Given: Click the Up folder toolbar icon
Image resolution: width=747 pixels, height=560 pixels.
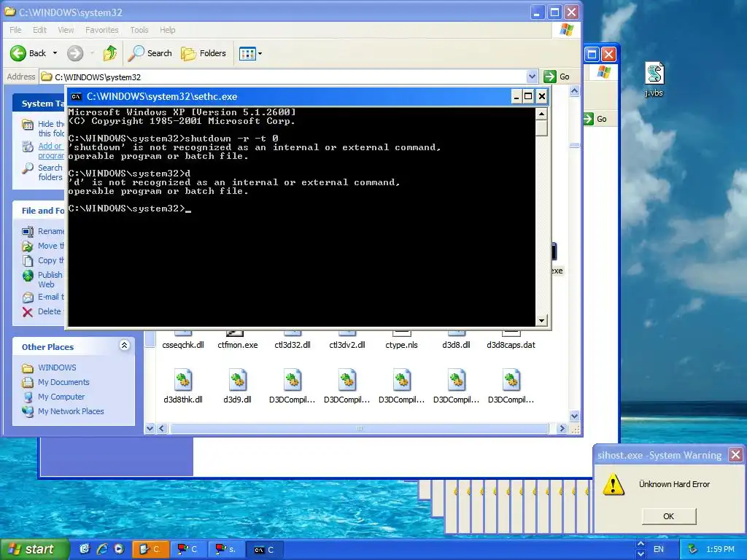Looking at the screenshot, I should [110, 53].
